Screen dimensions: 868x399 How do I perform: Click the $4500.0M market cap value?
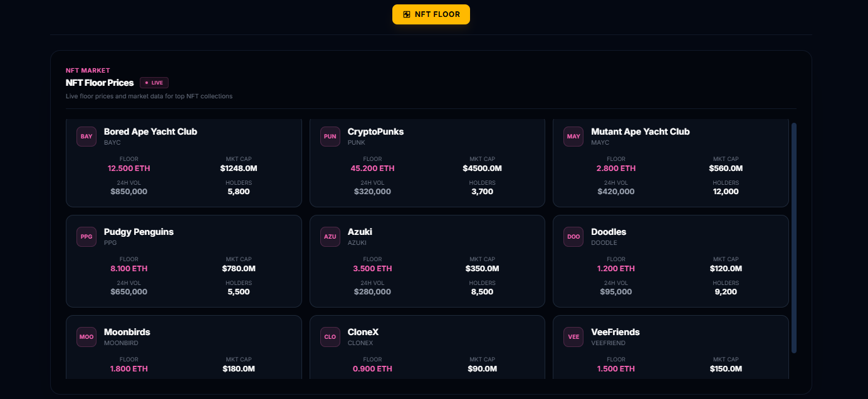(x=482, y=168)
